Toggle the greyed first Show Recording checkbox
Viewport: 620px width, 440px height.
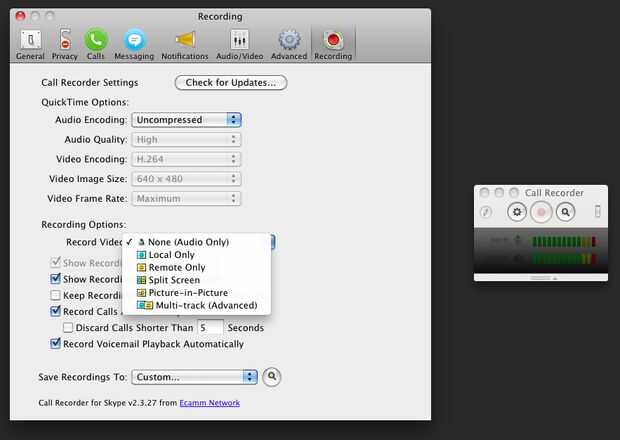(55, 262)
